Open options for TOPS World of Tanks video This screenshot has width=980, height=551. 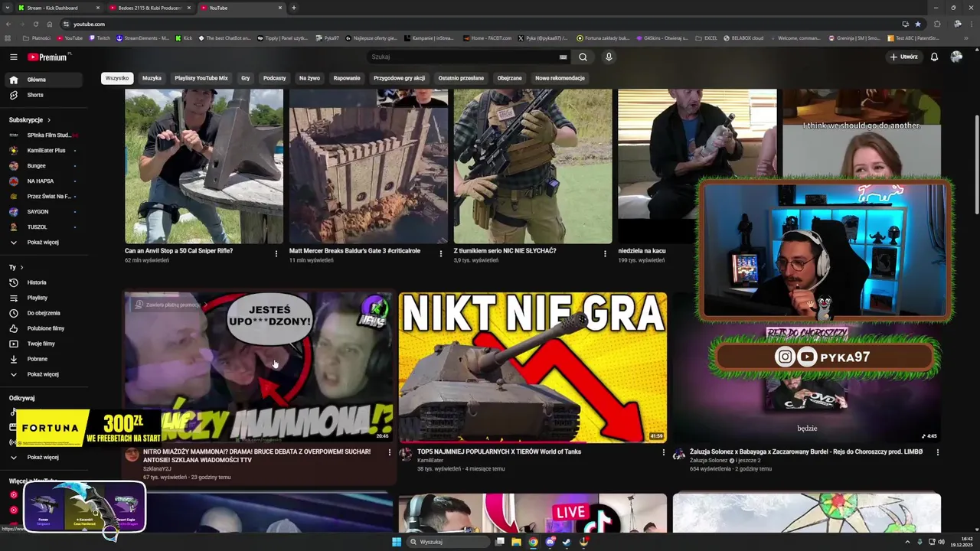pyautogui.click(x=663, y=452)
